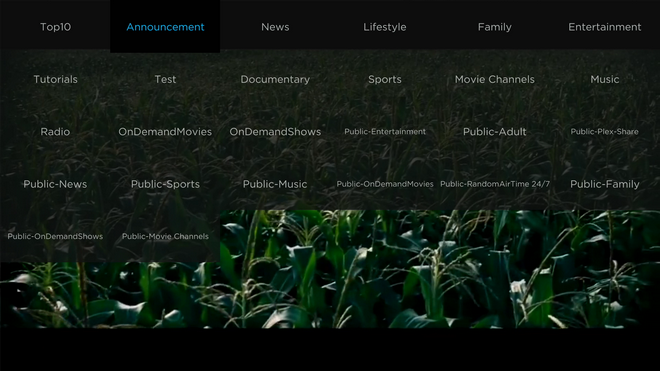Open the Public-News category
The width and height of the screenshot is (660, 371).
[55, 184]
